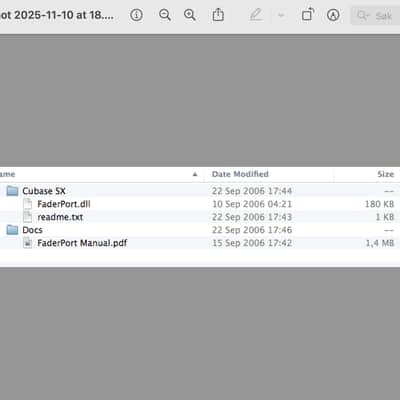400x400 pixels.
Task: Click the Cubase SX folder name
Action: click(44, 191)
